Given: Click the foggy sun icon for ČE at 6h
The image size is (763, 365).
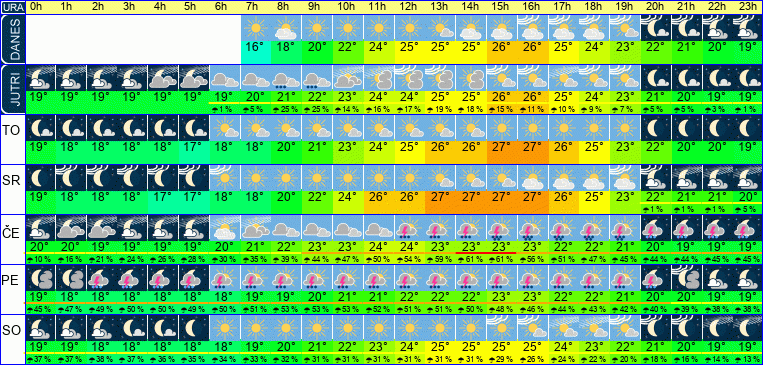Looking at the screenshot, I should (x=225, y=228).
